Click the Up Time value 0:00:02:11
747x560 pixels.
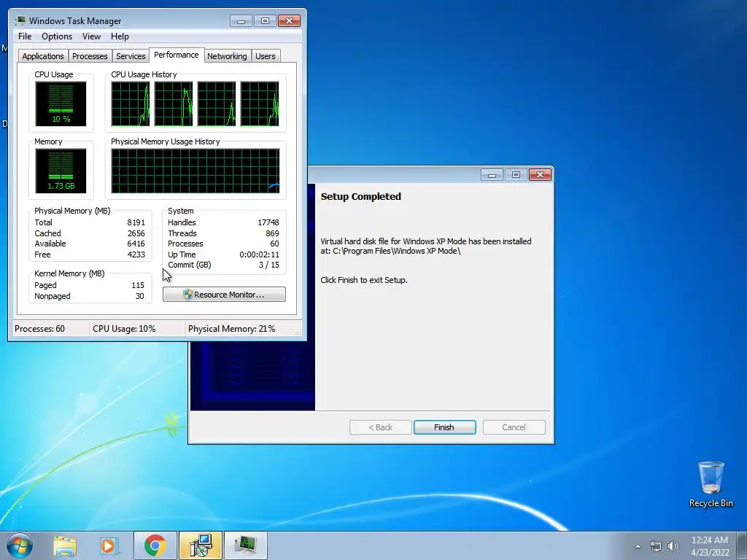tap(259, 254)
